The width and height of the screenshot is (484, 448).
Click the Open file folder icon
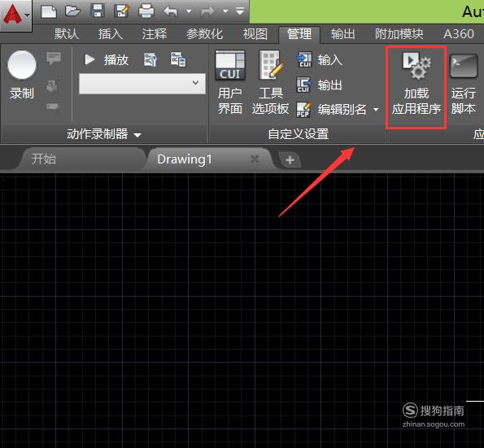(73, 11)
